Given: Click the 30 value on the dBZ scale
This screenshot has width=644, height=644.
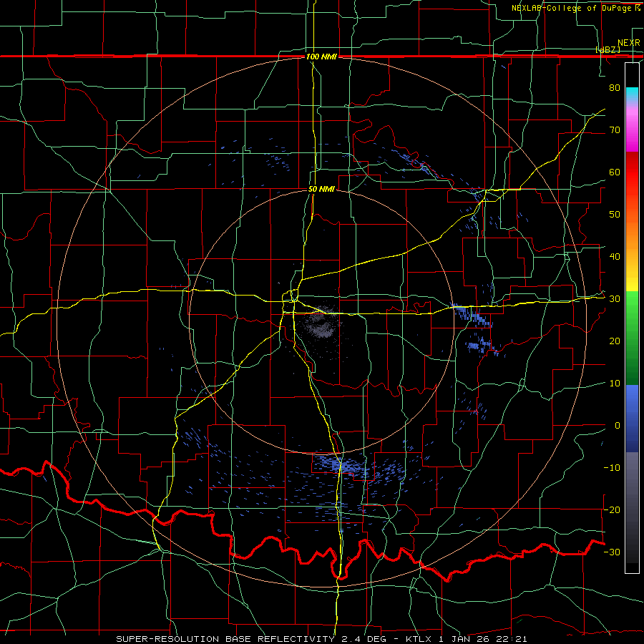Looking at the screenshot, I should 615,299.
